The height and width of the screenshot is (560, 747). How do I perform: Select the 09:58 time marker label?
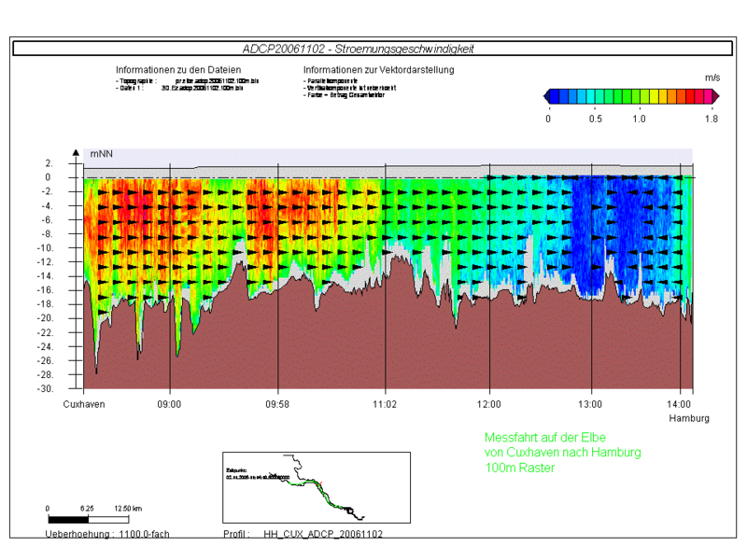pos(277,404)
